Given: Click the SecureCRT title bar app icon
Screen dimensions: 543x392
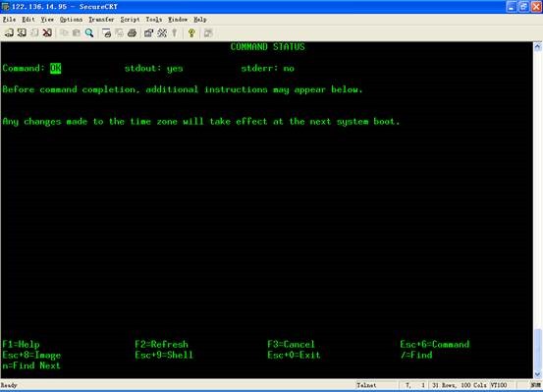Looking at the screenshot, I should [x=5, y=6].
